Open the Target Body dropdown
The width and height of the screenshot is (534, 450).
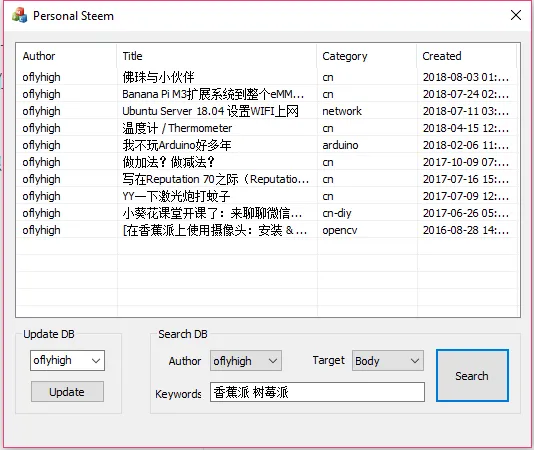[x=388, y=360]
